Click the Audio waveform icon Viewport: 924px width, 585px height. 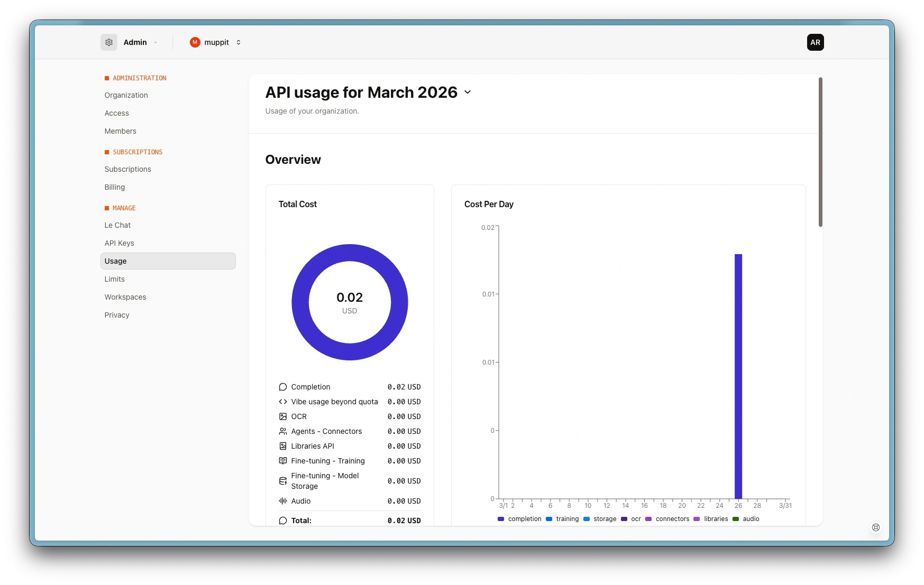pos(283,501)
